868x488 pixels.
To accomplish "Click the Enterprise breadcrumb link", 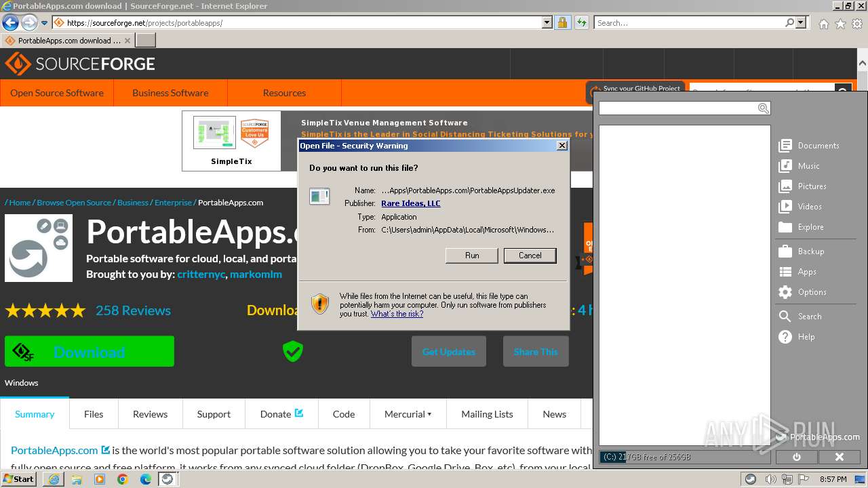I will point(173,203).
